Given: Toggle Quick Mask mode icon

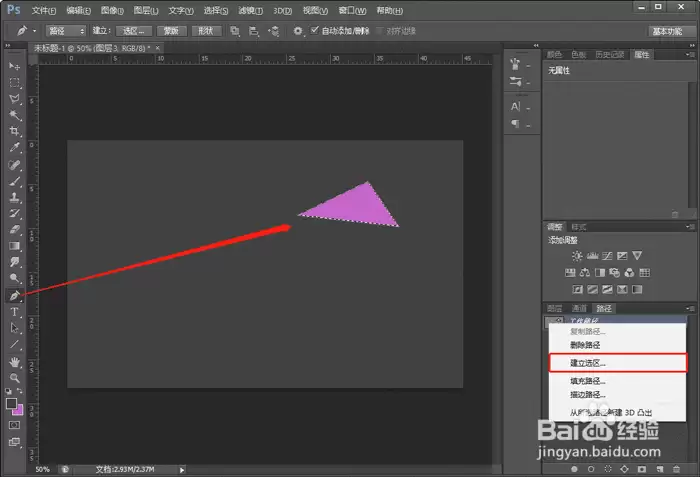Looking at the screenshot, I should [x=14, y=425].
